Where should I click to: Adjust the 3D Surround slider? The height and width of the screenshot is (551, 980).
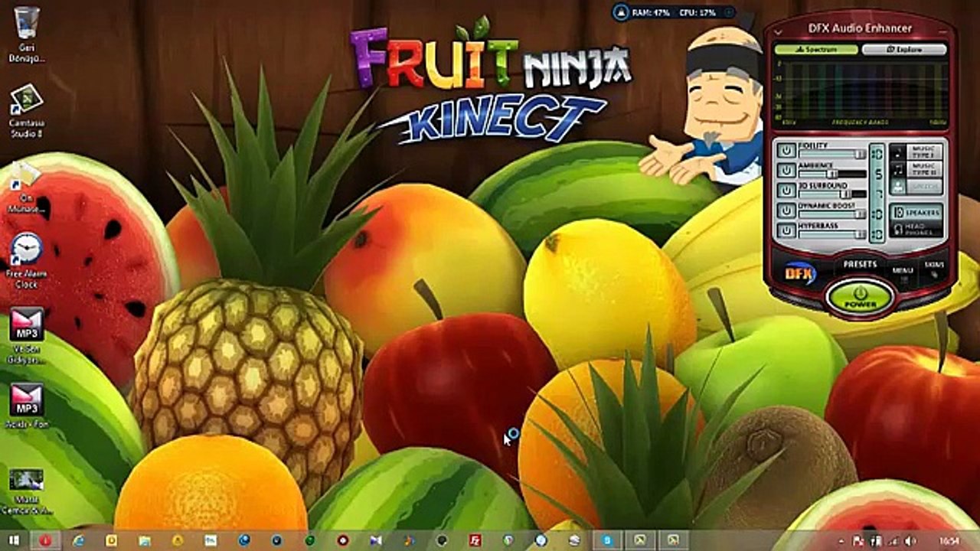click(832, 194)
